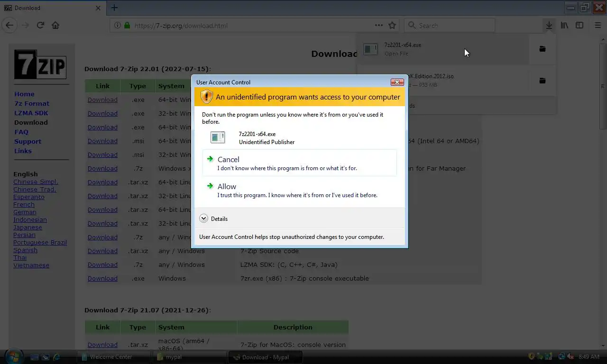Go to the Home sidebar link
The height and width of the screenshot is (364, 607).
pos(24,94)
